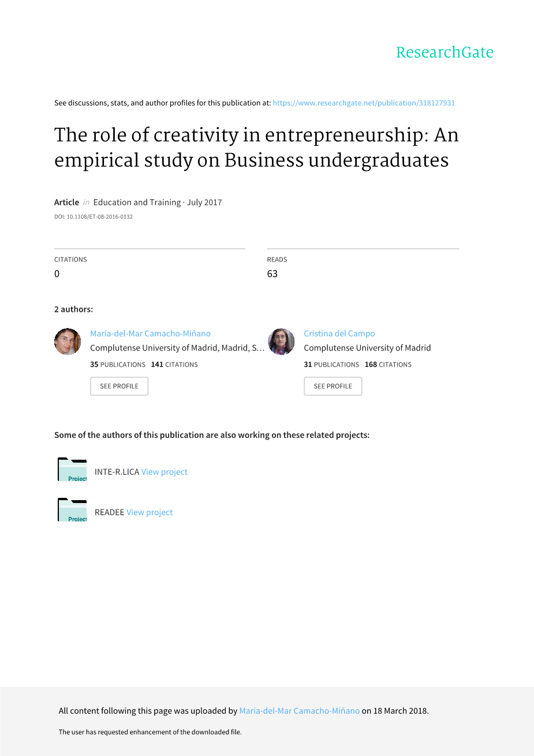The height and width of the screenshot is (756, 534).
Task: Click Camacho-Miñano's 35 publications stat
Action: (118, 364)
